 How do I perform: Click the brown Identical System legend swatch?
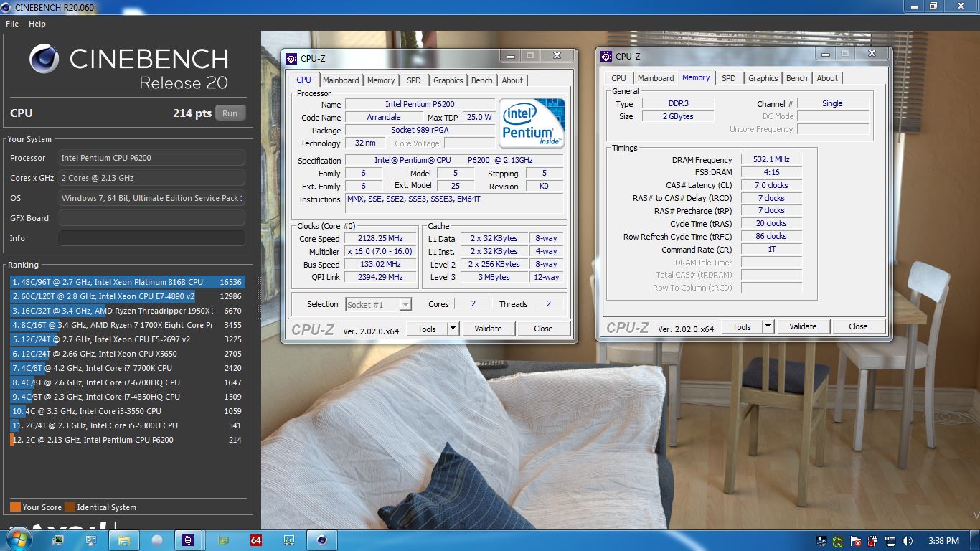[x=70, y=507]
